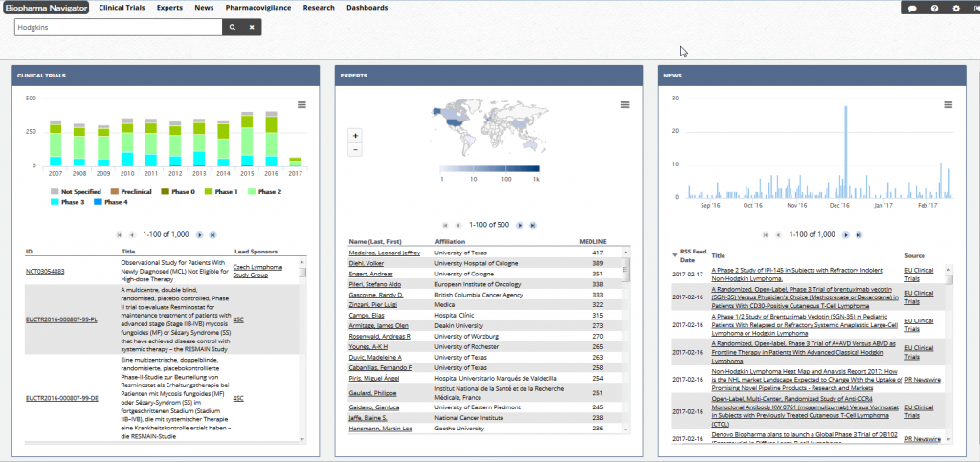Click the Hodgkins search input field
This screenshot has width=980, height=462.
click(117, 28)
